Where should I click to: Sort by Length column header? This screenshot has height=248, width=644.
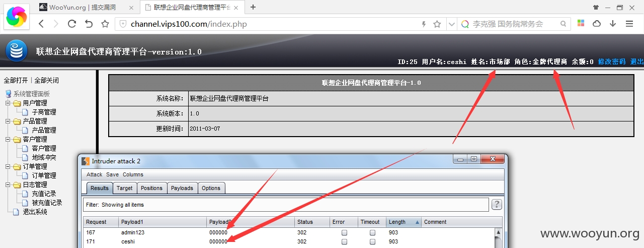(x=404, y=222)
